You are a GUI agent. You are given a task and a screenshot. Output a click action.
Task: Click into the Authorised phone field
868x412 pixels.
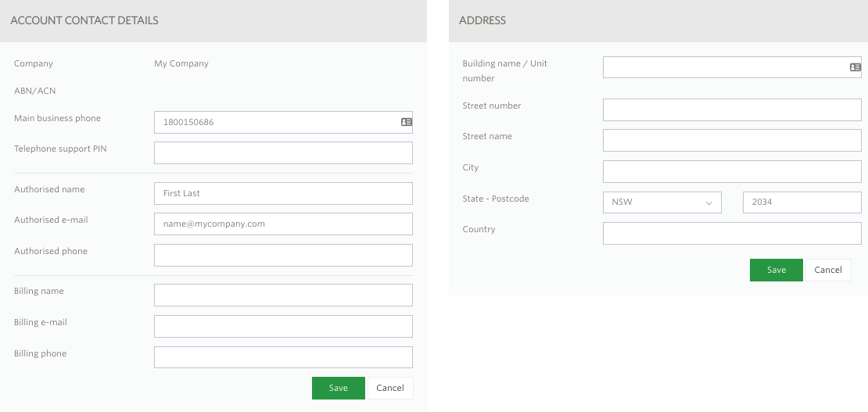pyautogui.click(x=283, y=256)
